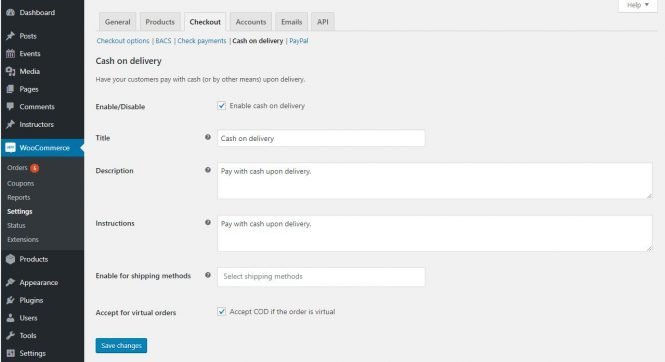
Task: Open the Checkout options link
Action: (x=123, y=41)
